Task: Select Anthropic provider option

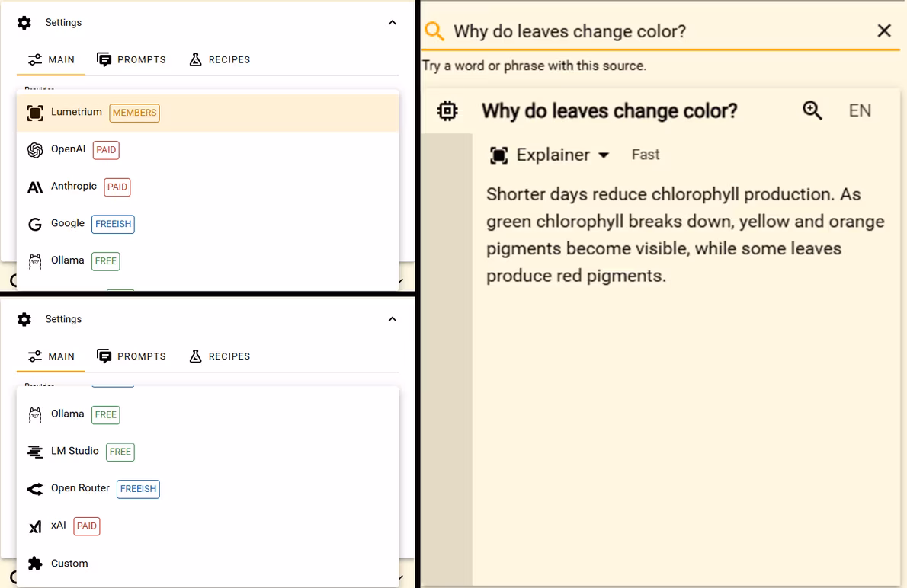Action: coord(207,187)
